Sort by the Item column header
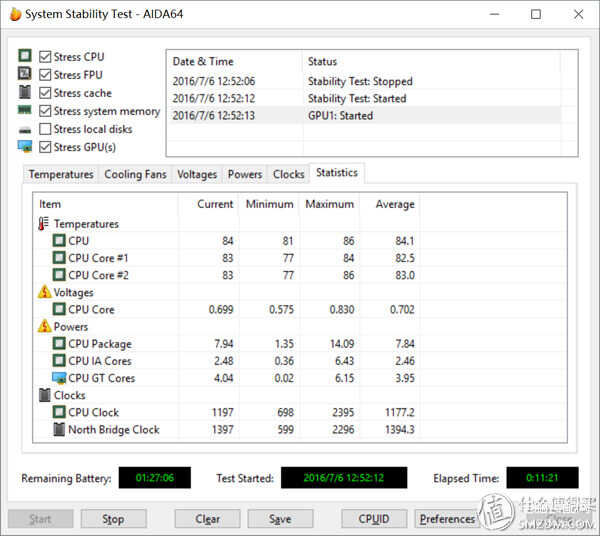 click(x=105, y=204)
